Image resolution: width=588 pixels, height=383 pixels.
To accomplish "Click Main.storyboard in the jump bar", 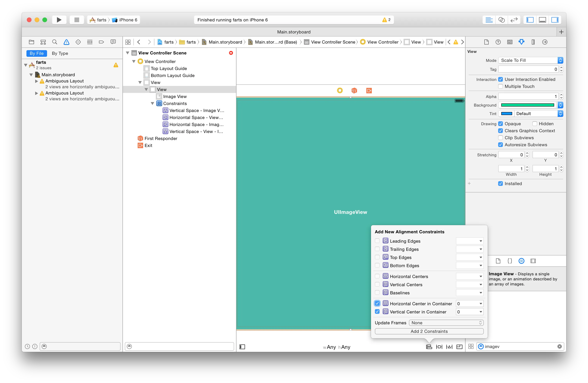I will 222,42.
